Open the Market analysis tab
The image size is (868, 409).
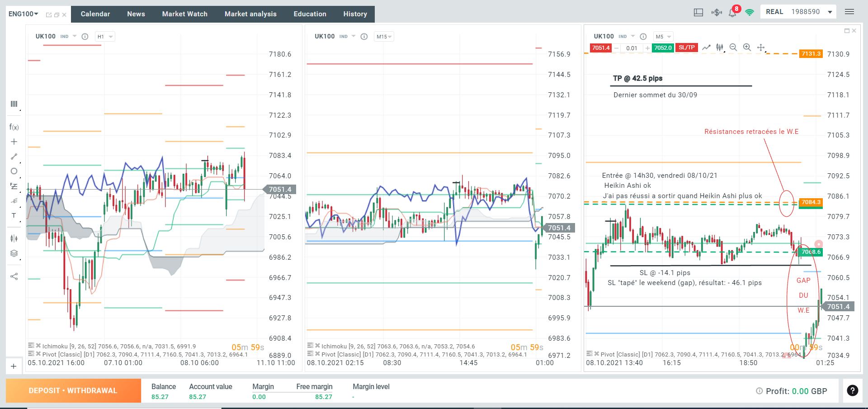pyautogui.click(x=250, y=14)
